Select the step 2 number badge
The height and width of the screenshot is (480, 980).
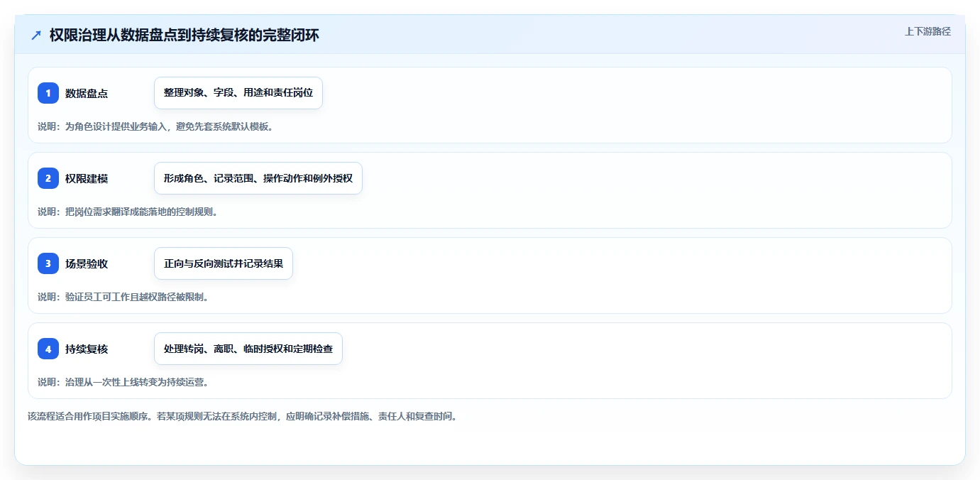coord(48,178)
